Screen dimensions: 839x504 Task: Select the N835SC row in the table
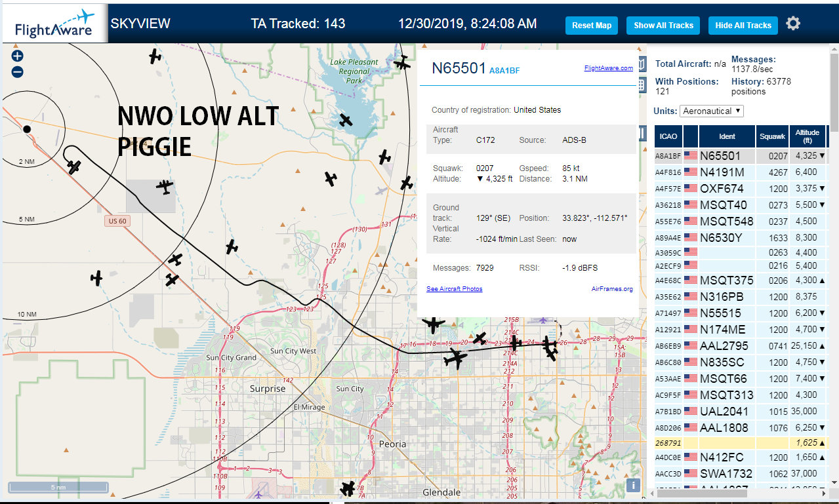point(741,362)
